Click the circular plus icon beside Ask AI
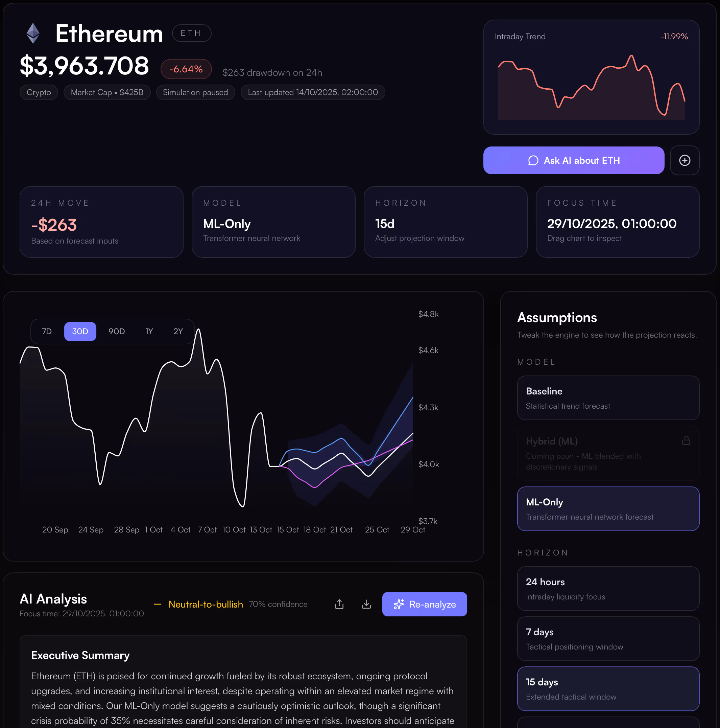The width and height of the screenshot is (720, 728). coord(685,160)
